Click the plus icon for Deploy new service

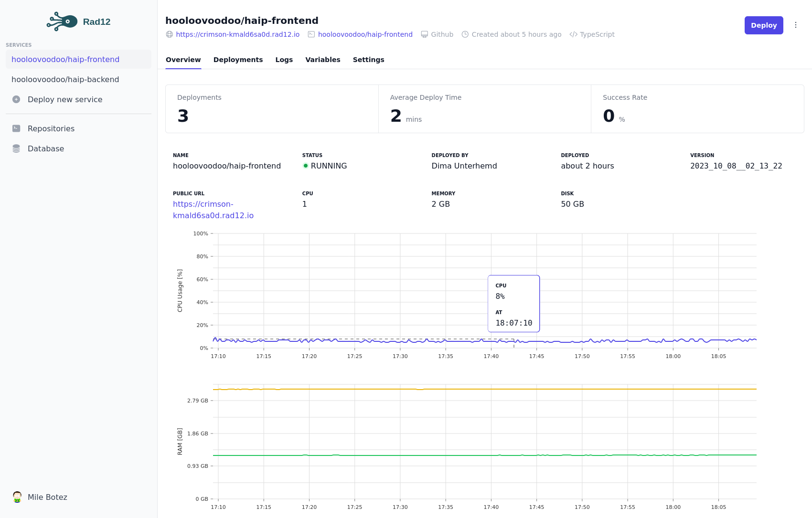16,99
